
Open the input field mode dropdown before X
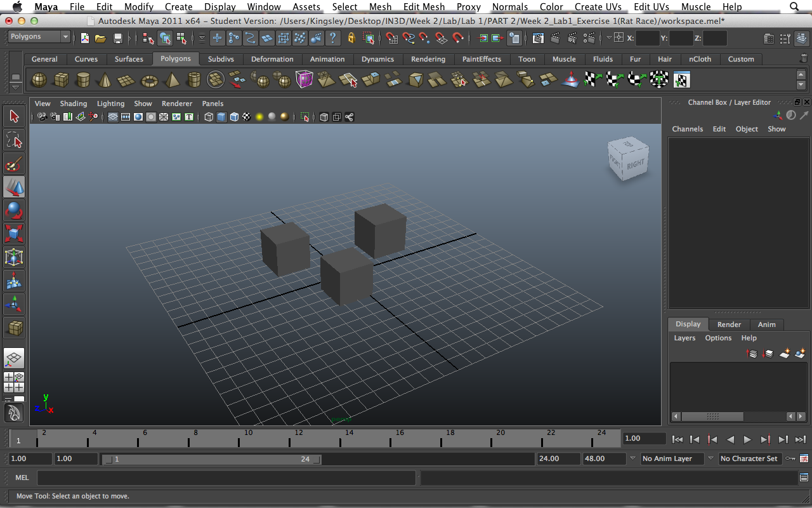click(610, 38)
